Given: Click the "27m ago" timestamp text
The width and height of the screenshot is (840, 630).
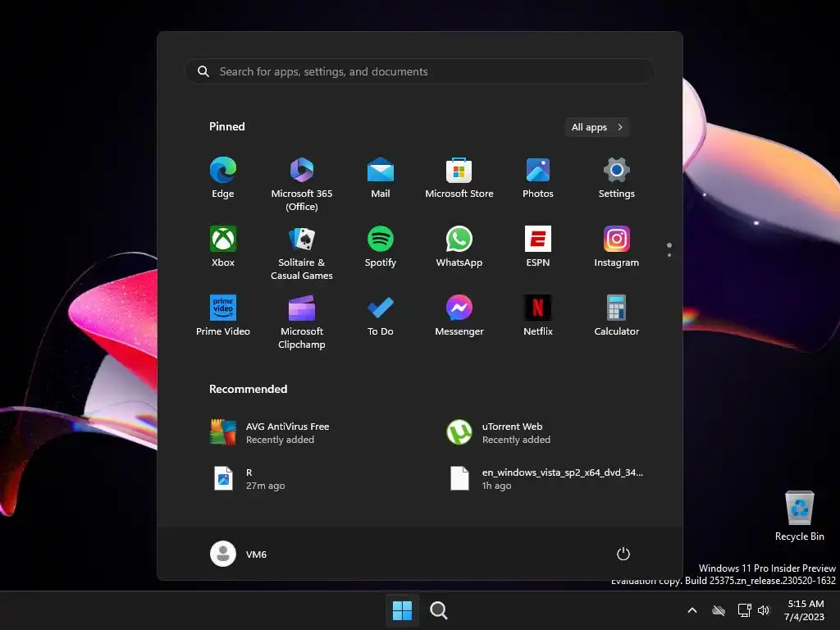Looking at the screenshot, I should (x=265, y=486).
